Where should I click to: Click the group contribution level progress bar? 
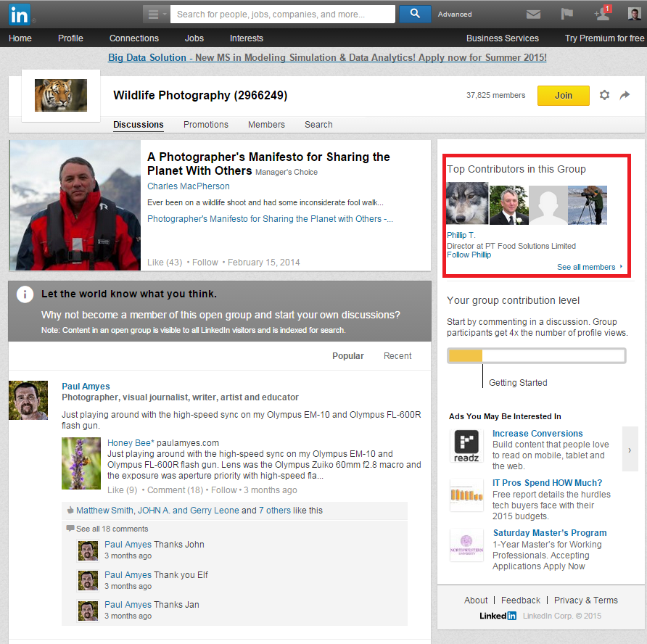pyautogui.click(x=537, y=355)
